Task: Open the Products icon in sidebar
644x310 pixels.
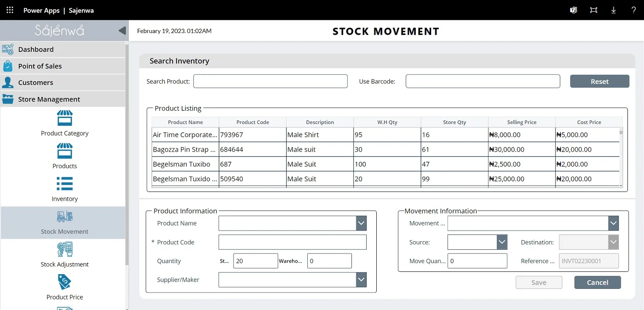Action: click(x=64, y=151)
